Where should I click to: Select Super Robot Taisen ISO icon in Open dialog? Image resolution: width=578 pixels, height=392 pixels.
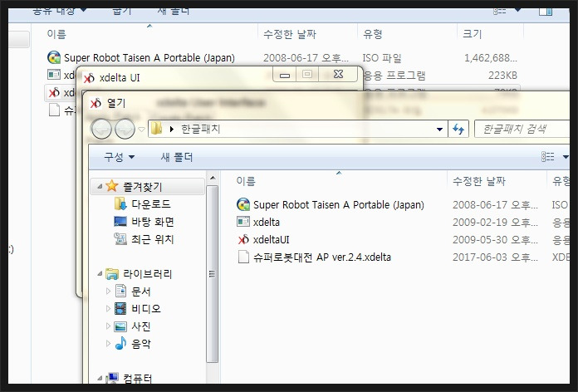click(243, 204)
